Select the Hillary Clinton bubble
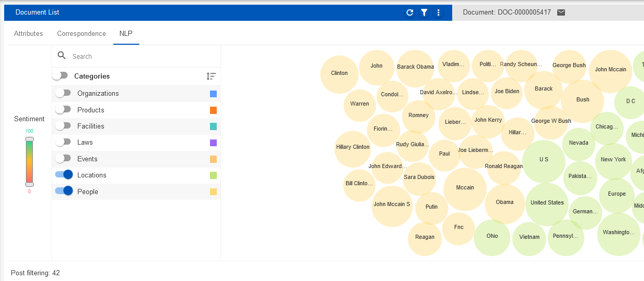The height and width of the screenshot is (281, 644). (353, 149)
